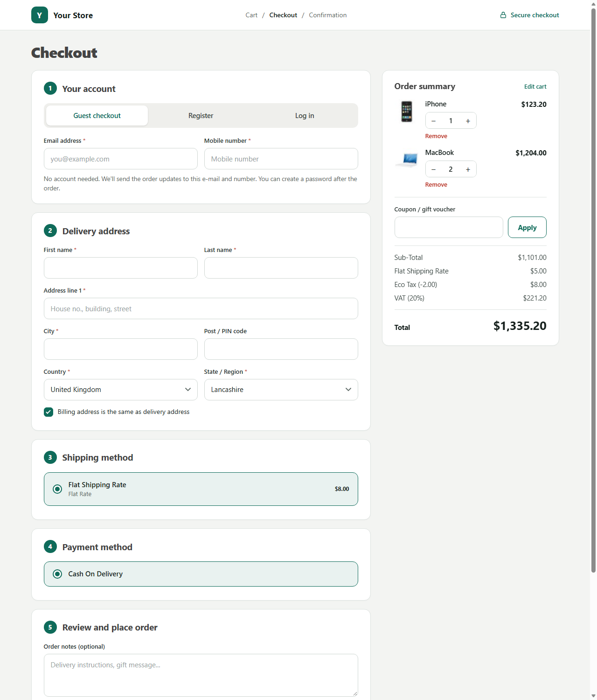Click the Coupon / gift voucher field
The height and width of the screenshot is (700, 597).
(x=449, y=227)
